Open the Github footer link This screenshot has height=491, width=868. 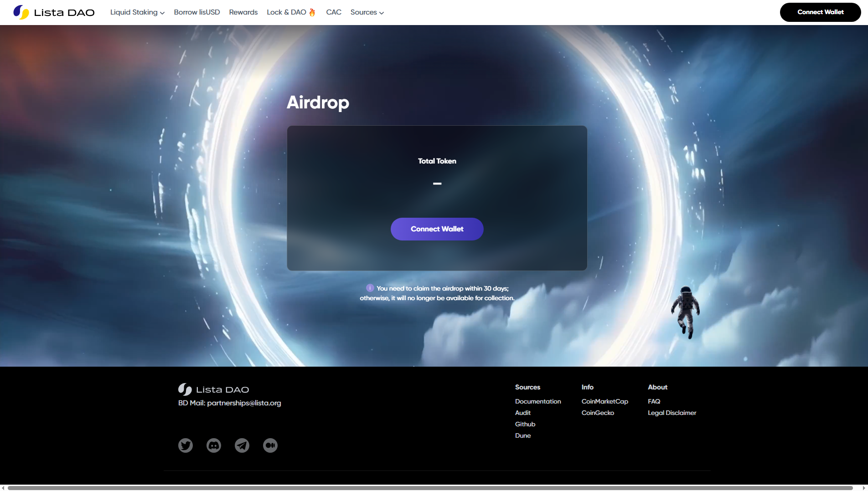click(525, 424)
